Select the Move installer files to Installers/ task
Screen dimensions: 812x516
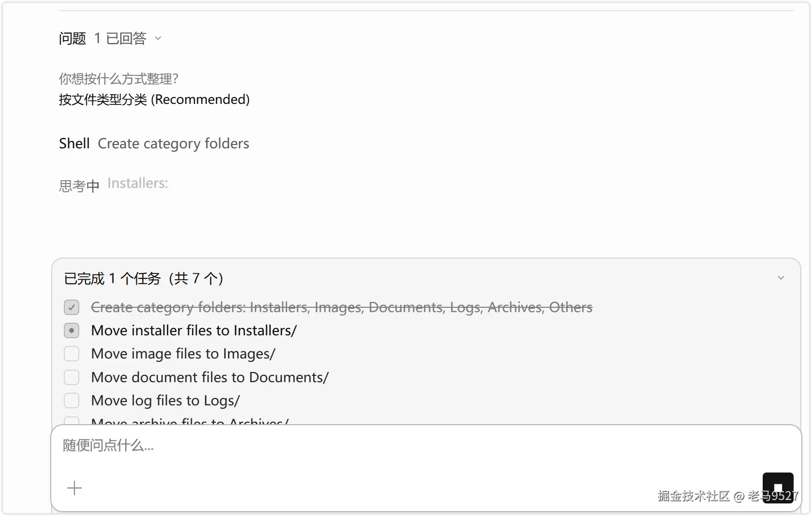(194, 330)
